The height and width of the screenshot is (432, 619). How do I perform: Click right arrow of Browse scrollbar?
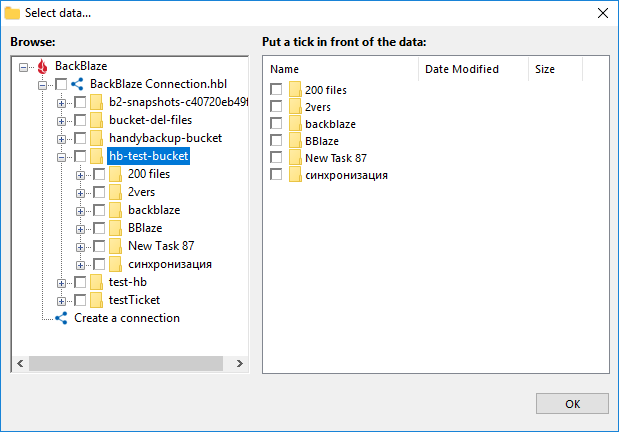click(240, 363)
